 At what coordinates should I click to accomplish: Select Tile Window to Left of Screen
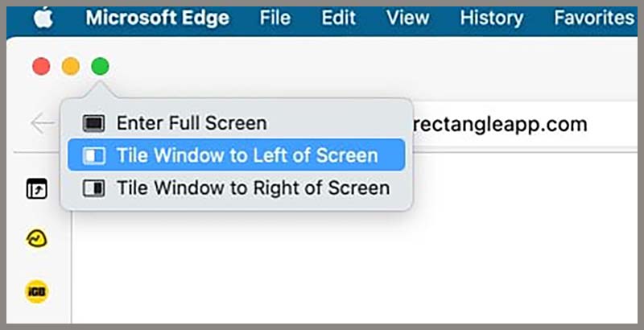[246, 155]
